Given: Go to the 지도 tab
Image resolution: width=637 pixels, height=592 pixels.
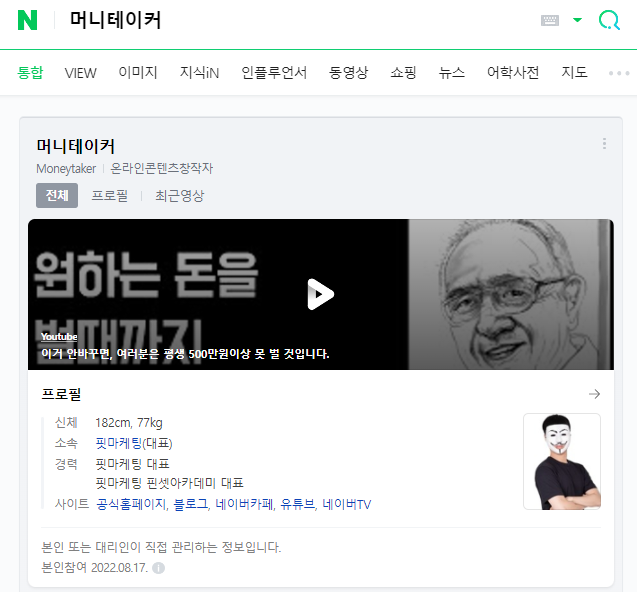Looking at the screenshot, I should click(574, 73).
